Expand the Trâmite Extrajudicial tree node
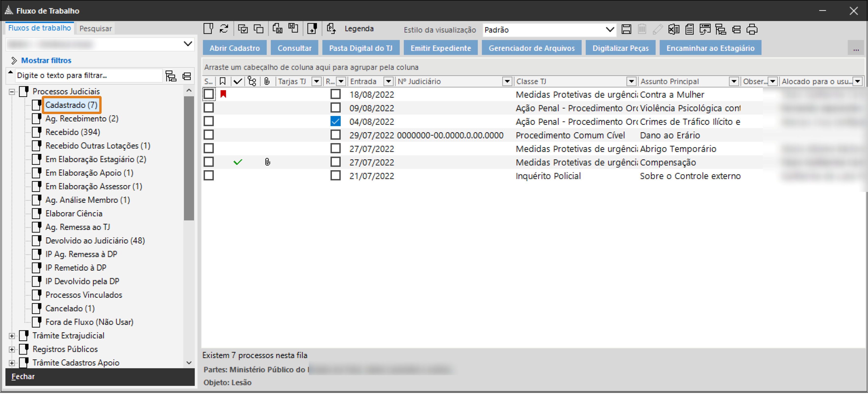Screen dimensions: 868x394 12,336
